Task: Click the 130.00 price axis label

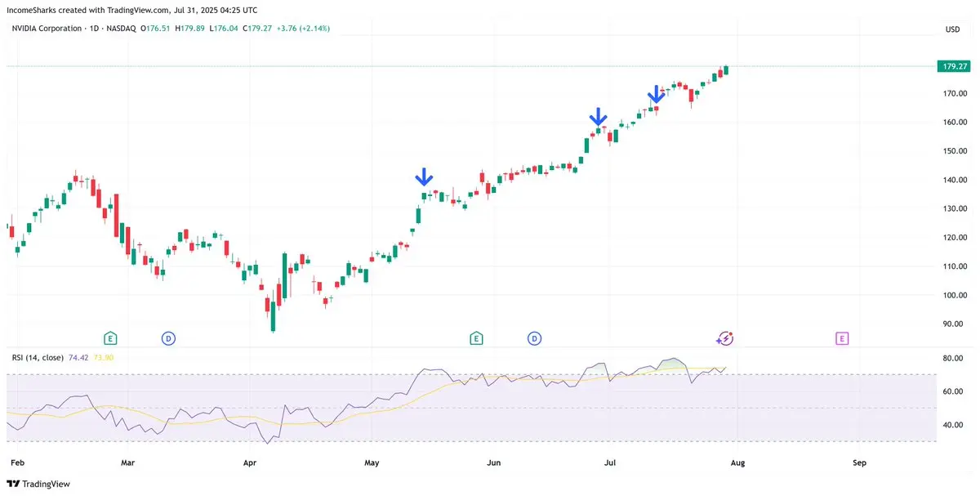Action: click(955, 208)
